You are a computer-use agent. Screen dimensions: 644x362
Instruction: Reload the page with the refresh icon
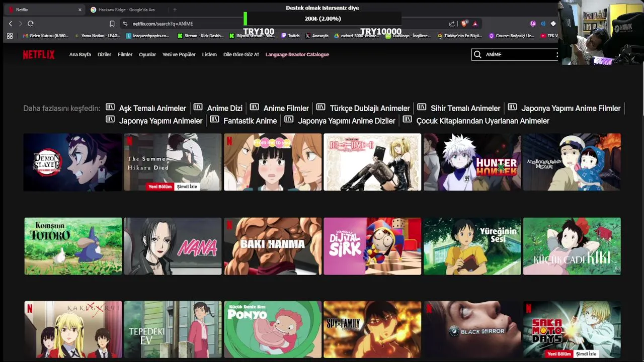tap(31, 24)
